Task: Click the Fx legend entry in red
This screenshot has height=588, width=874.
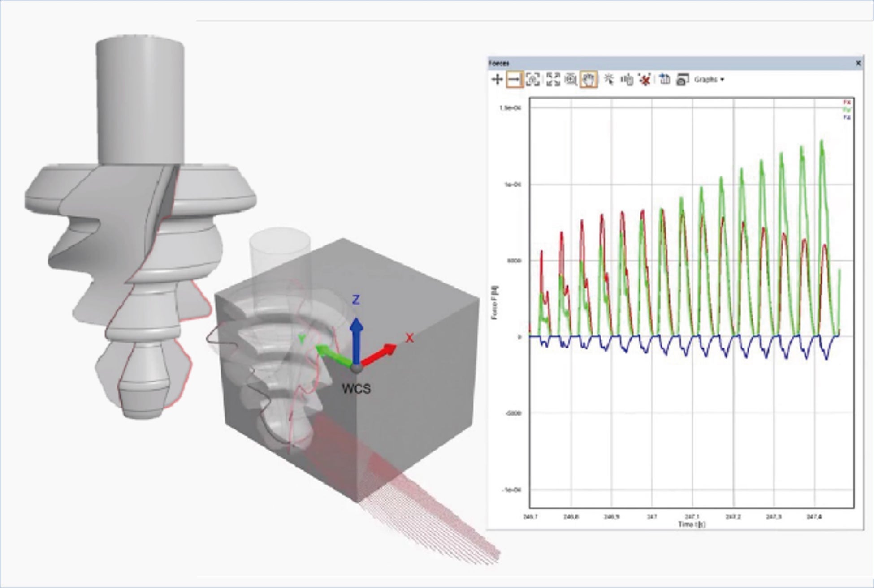Action: [847, 103]
